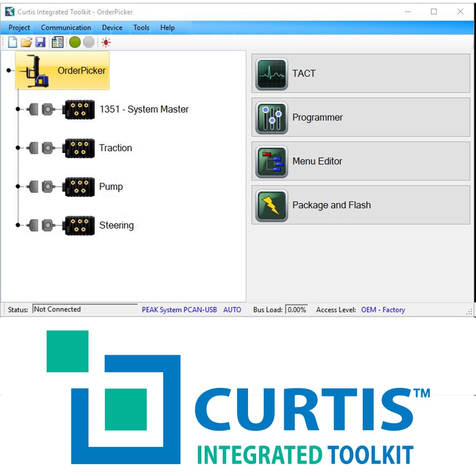The width and height of the screenshot is (476, 476).
Task: Open the Communication menu
Action: [66, 28]
